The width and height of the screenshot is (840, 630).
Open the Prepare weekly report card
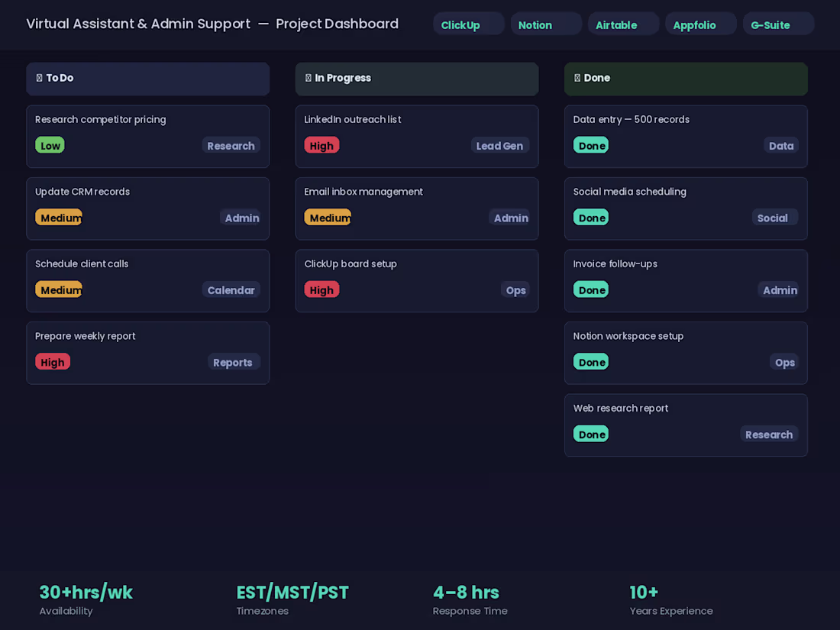pyautogui.click(x=148, y=353)
